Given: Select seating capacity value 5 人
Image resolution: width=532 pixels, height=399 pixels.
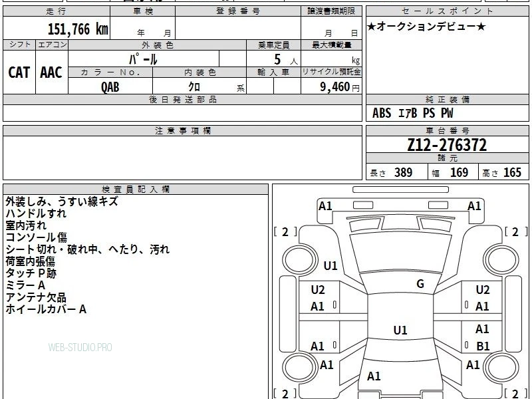Looking at the screenshot, I should point(285,60).
